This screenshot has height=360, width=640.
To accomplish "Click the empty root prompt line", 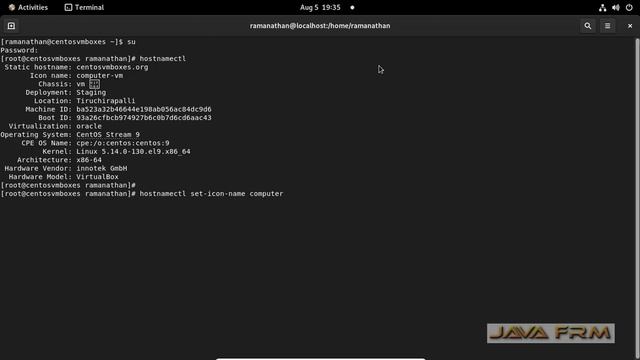I will click(68, 185).
